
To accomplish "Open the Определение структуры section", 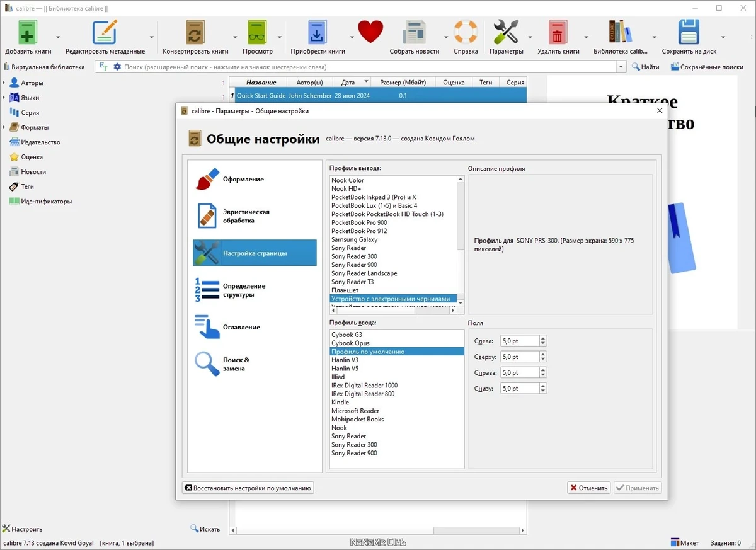I will [x=255, y=290].
